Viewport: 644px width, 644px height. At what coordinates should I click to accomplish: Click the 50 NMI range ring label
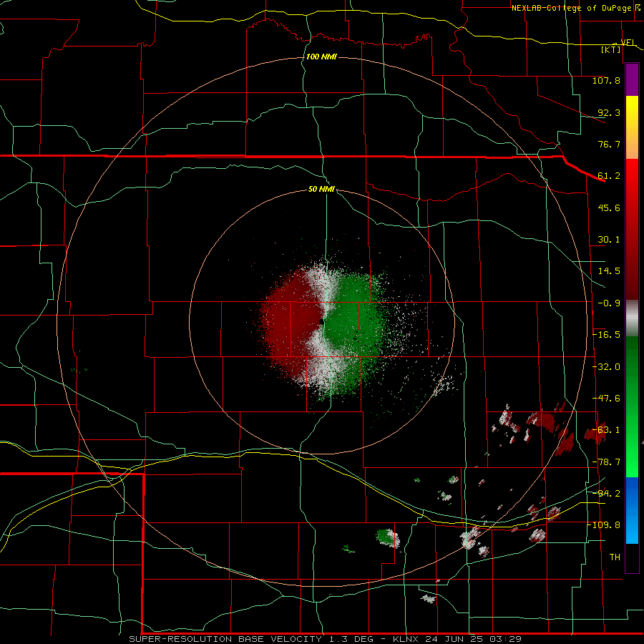(321, 190)
